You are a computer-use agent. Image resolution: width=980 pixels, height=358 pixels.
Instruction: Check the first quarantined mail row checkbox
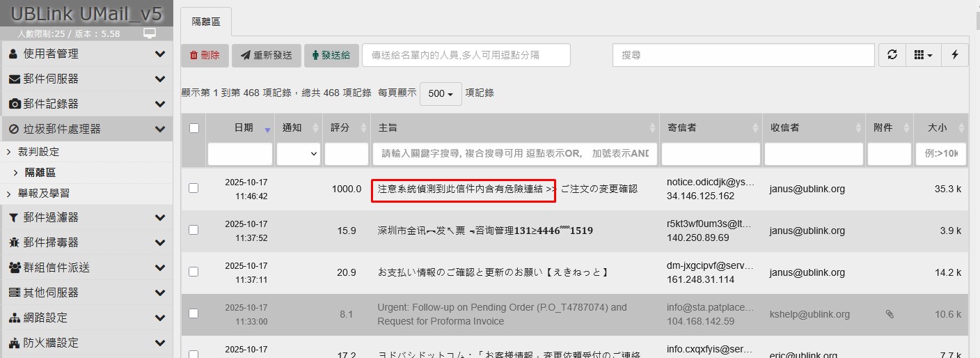coord(194,188)
